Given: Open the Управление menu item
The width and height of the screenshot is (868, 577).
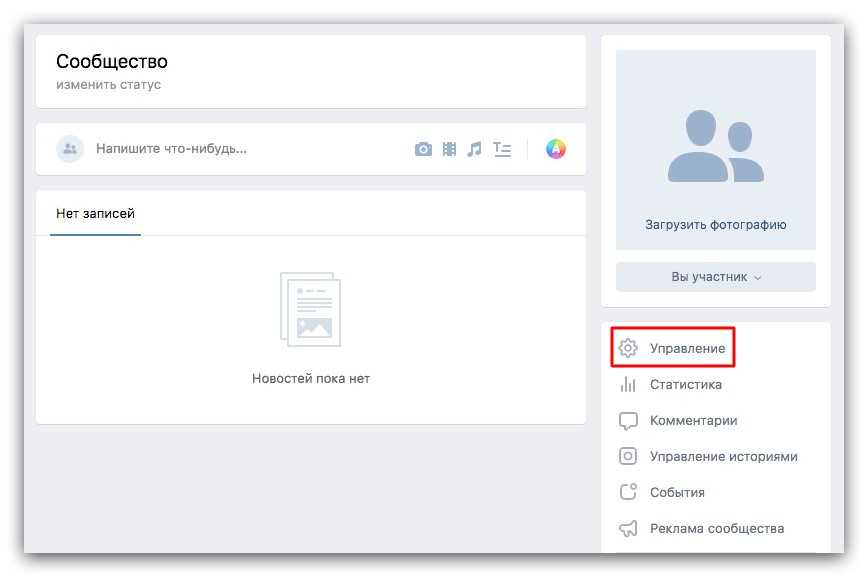Looking at the screenshot, I should tap(687, 348).
